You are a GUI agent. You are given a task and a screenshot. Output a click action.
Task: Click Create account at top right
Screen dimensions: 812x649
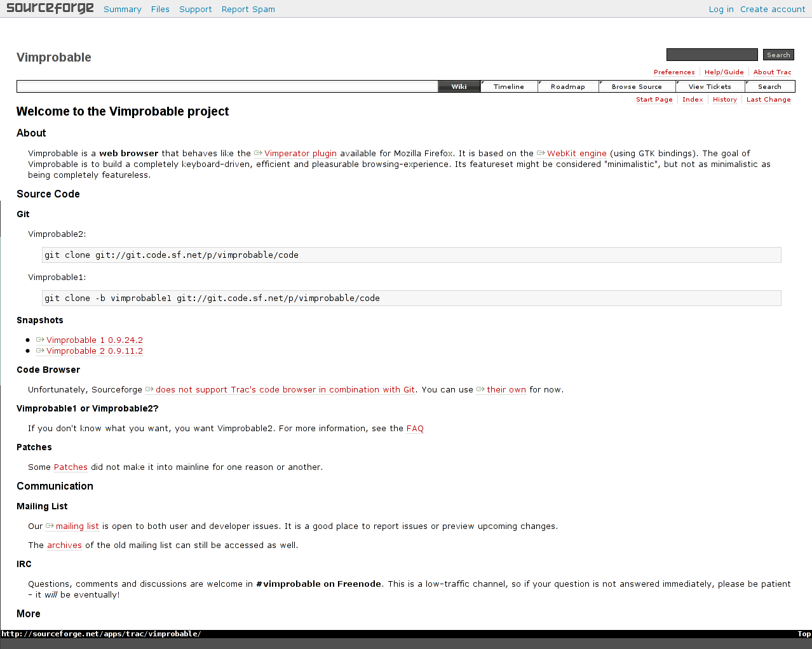click(773, 9)
